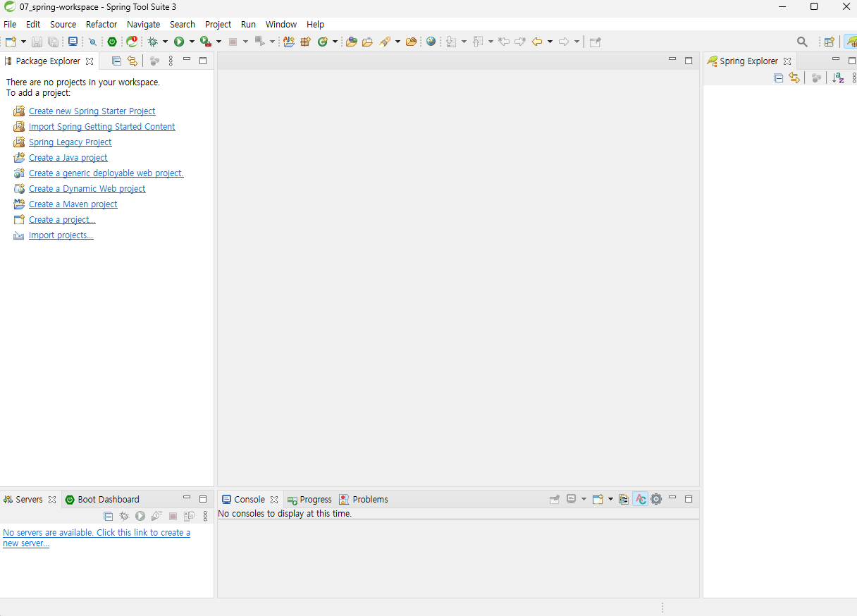The width and height of the screenshot is (857, 616).
Task: Click the Pin Console icon
Action: click(x=555, y=499)
